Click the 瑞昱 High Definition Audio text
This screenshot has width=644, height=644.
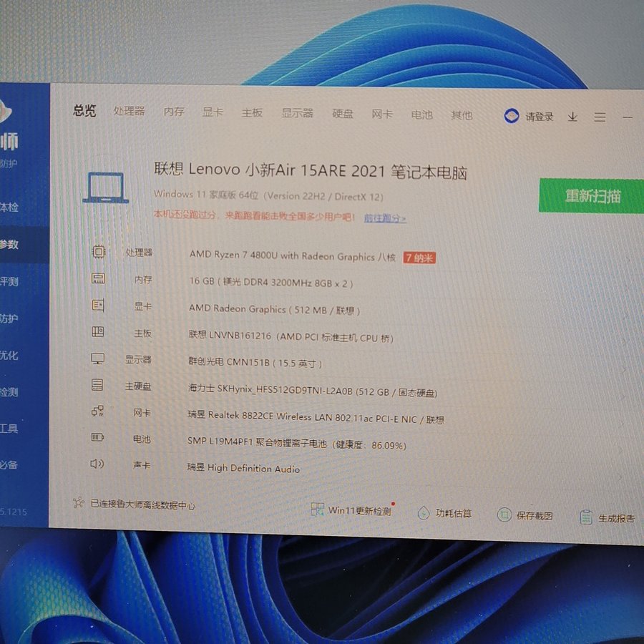243,467
